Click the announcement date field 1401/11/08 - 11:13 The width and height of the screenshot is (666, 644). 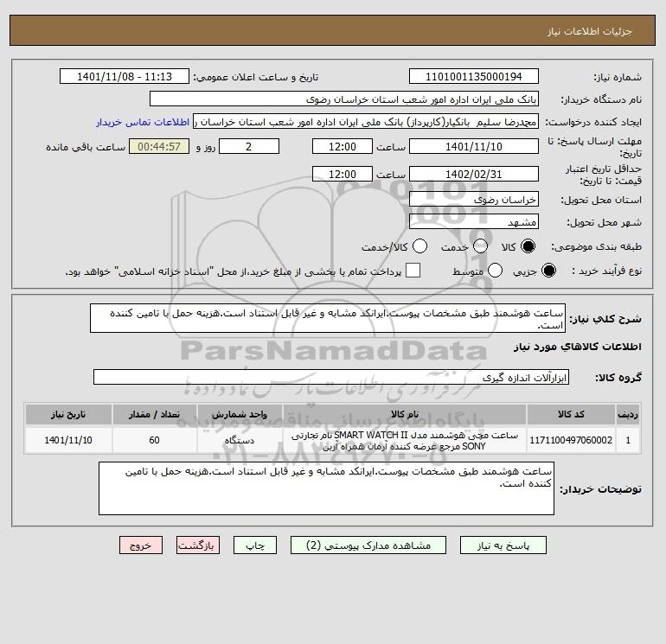pos(125,76)
